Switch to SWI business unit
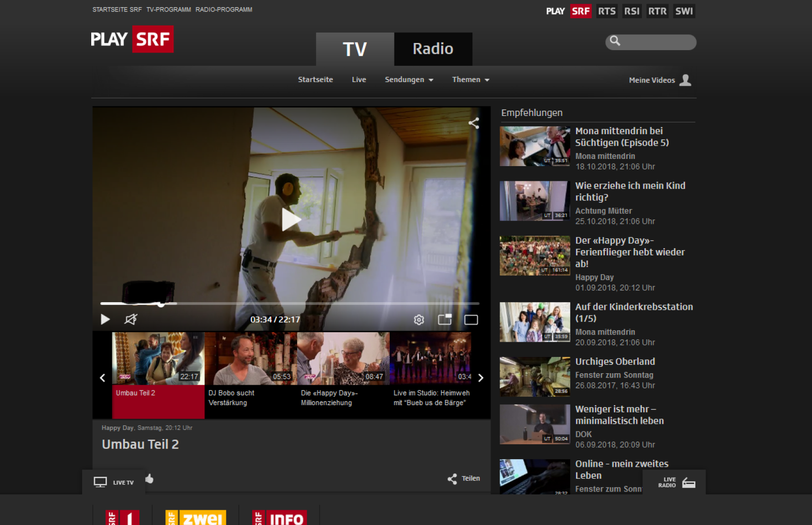The width and height of the screenshot is (812, 525). (684, 11)
